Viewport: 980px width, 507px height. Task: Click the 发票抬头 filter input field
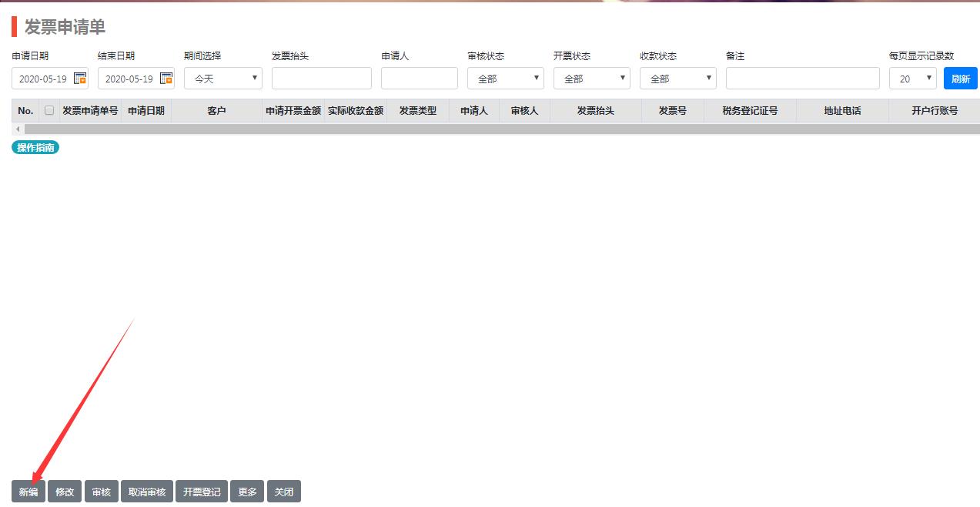tap(321, 79)
